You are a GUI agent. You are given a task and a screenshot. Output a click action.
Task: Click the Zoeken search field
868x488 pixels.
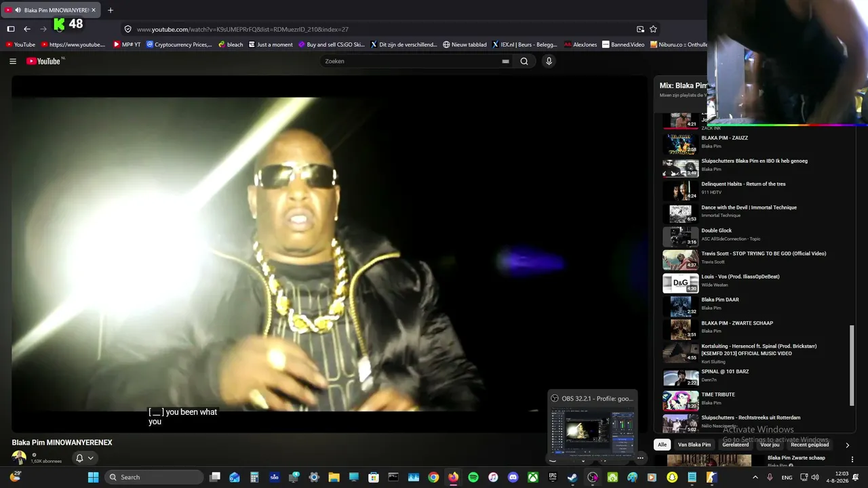[x=411, y=61]
